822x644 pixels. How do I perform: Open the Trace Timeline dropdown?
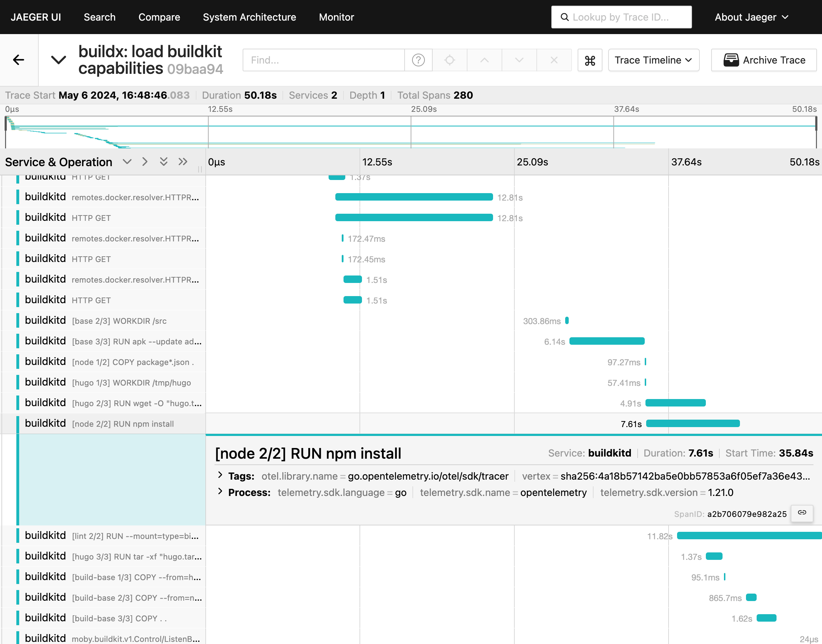pyautogui.click(x=653, y=60)
